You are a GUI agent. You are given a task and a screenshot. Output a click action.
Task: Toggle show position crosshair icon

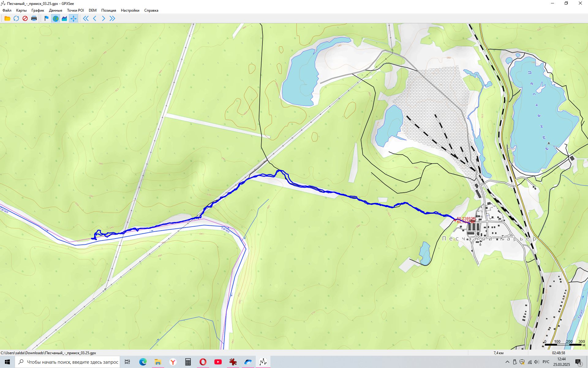point(73,18)
